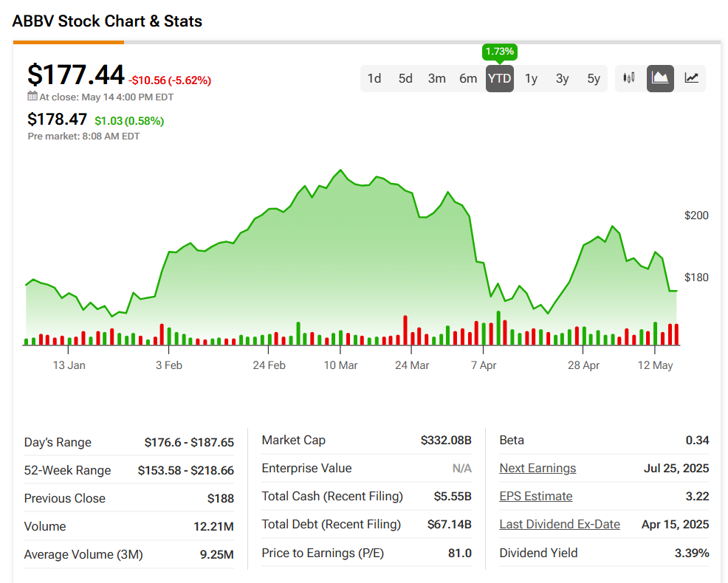Click the 28 Apr axis date label
728x583 pixels.
coord(583,365)
